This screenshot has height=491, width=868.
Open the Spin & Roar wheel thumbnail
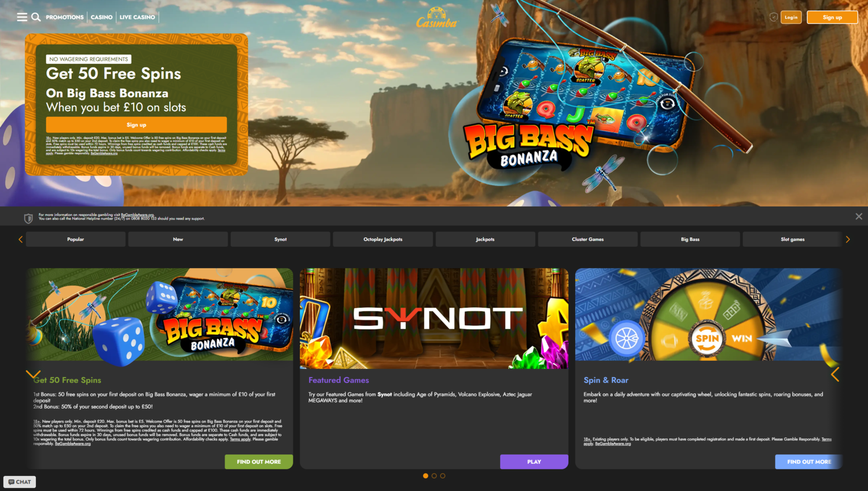tap(708, 316)
